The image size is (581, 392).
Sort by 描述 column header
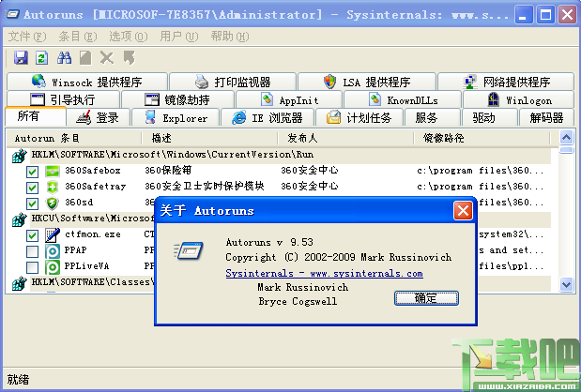209,139
